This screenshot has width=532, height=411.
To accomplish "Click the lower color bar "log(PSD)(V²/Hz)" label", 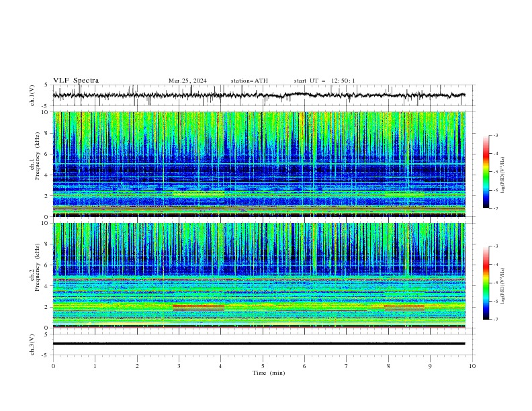I will (503, 286).
